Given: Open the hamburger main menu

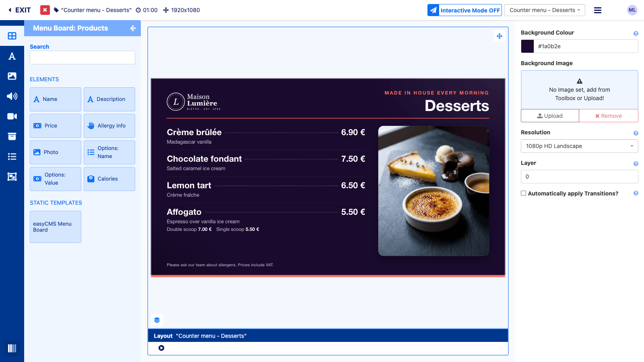Looking at the screenshot, I should point(598,10).
